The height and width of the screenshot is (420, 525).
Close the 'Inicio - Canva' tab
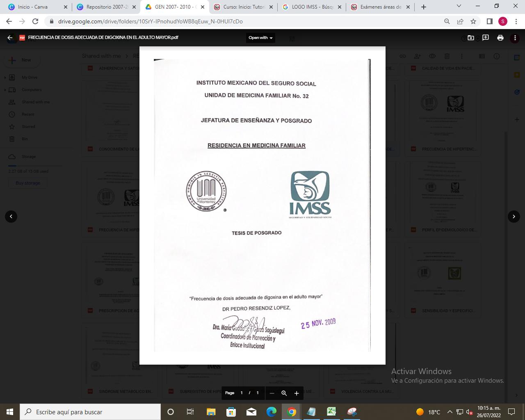tap(65, 7)
